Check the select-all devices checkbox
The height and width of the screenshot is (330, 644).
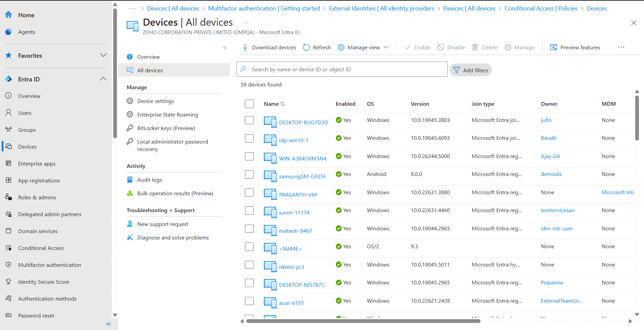tap(249, 104)
